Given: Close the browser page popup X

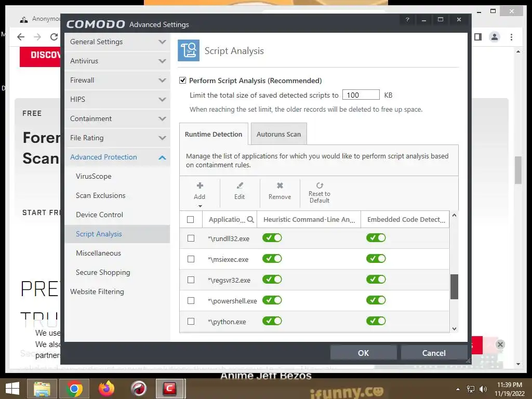Looking at the screenshot, I should (x=500, y=344).
